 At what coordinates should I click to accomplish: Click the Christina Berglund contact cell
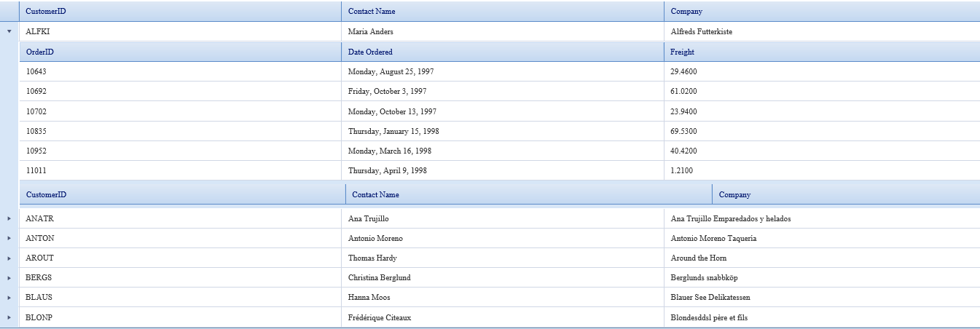(x=380, y=277)
